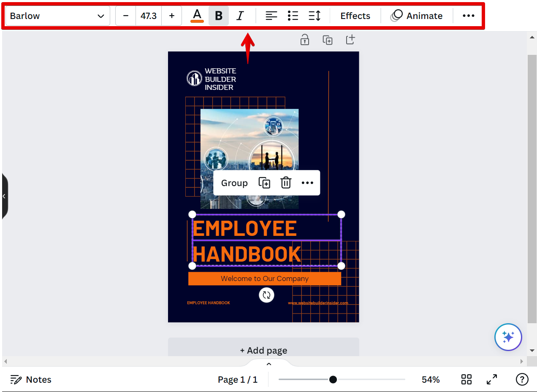The image size is (537, 392).
Task: Increase font size with plus button
Action: [172, 16]
